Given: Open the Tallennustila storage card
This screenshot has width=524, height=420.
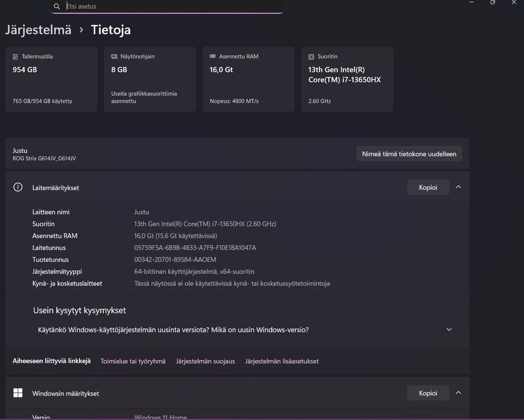Looking at the screenshot, I should 51,79.
